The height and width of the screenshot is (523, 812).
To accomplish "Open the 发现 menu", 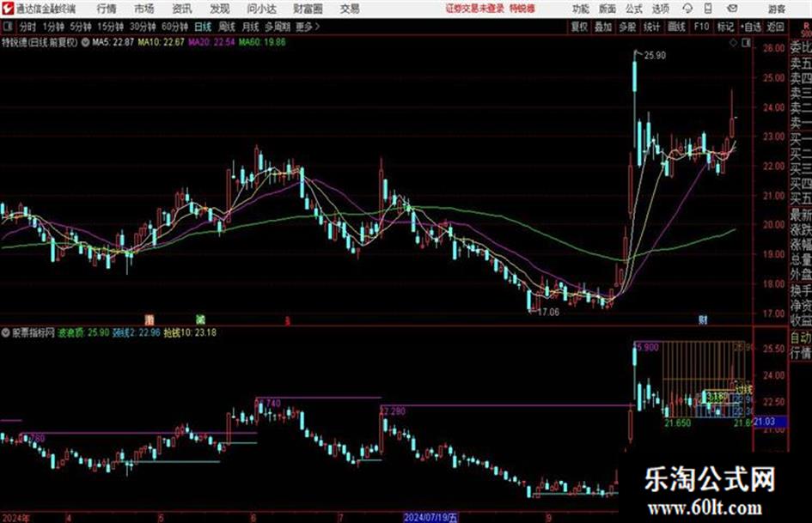I will point(220,9).
